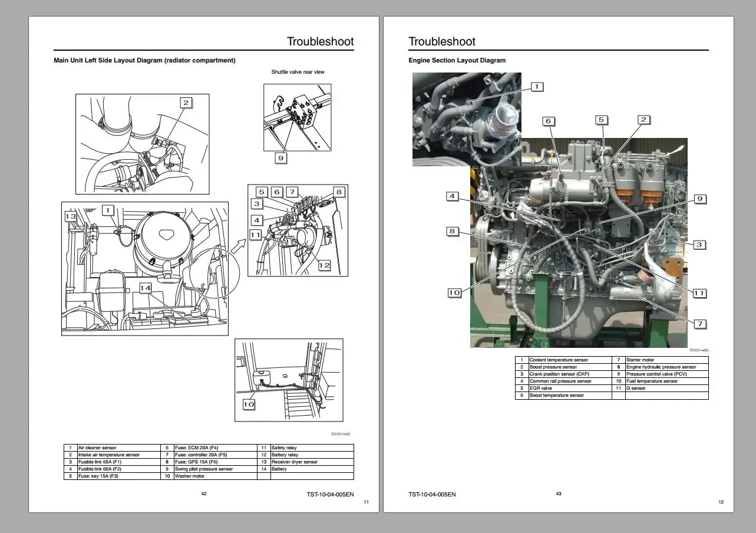Screen dimensions: 756x533
Task: Click the "Main Unit Left Side Layout Diagram" heading
Action: (x=144, y=60)
